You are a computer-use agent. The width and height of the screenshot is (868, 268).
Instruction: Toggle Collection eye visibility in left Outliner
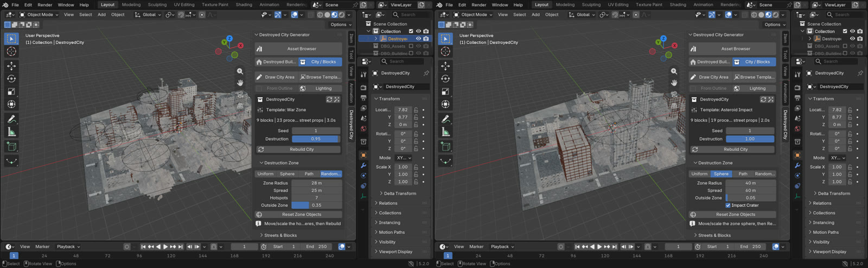click(x=418, y=31)
